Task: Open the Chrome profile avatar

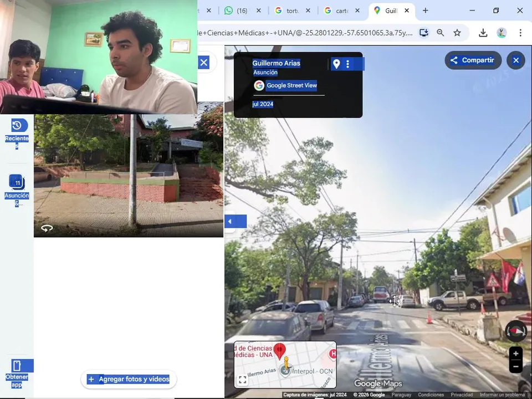Action: (502, 33)
